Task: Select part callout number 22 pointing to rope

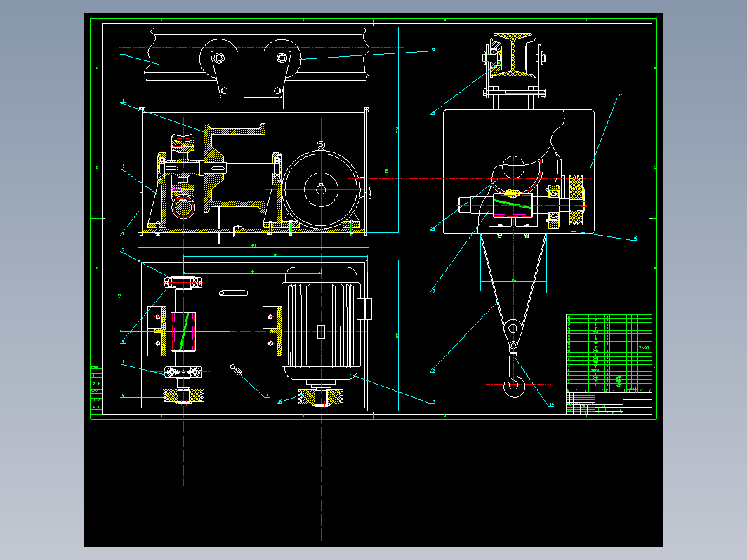Action: (x=432, y=371)
